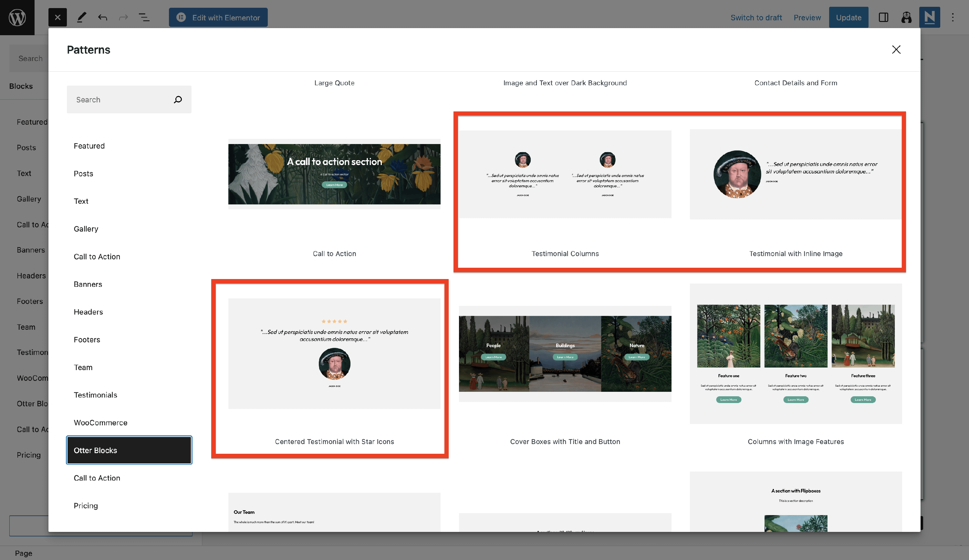Viewport: 969px width, 560px height.
Task: Close the block inserter toggle
Action: point(57,17)
